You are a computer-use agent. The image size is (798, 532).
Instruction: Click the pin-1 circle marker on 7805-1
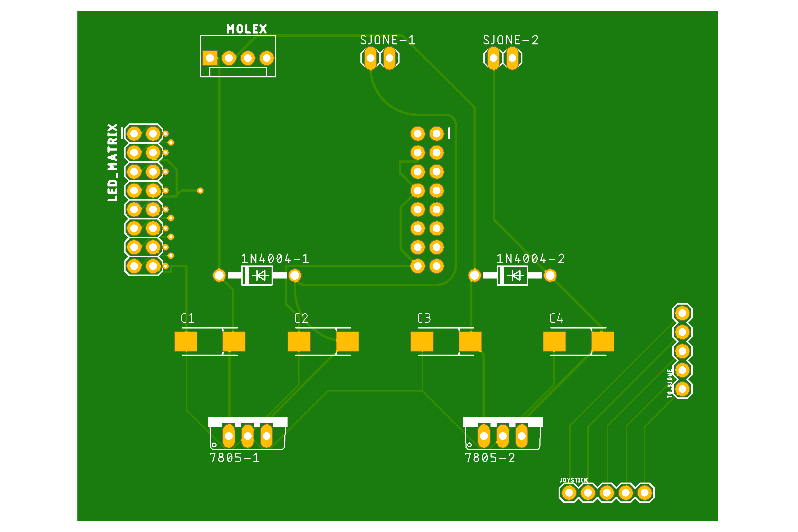tap(214, 445)
